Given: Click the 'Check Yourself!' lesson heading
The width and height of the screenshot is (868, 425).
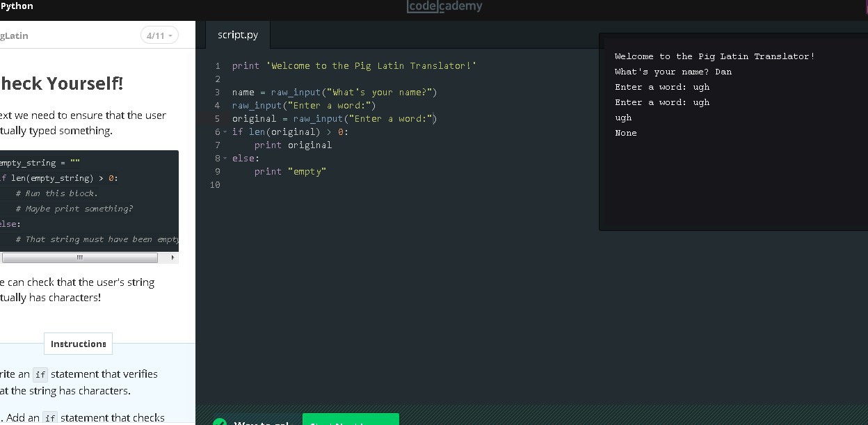Looking at the screenshot, I should click(x=62, y=84).
